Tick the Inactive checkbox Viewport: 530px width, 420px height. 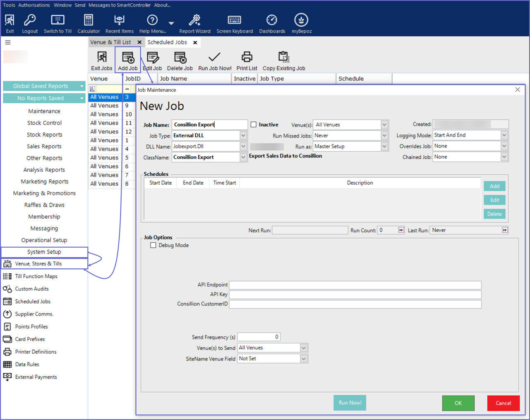[254, 125]
